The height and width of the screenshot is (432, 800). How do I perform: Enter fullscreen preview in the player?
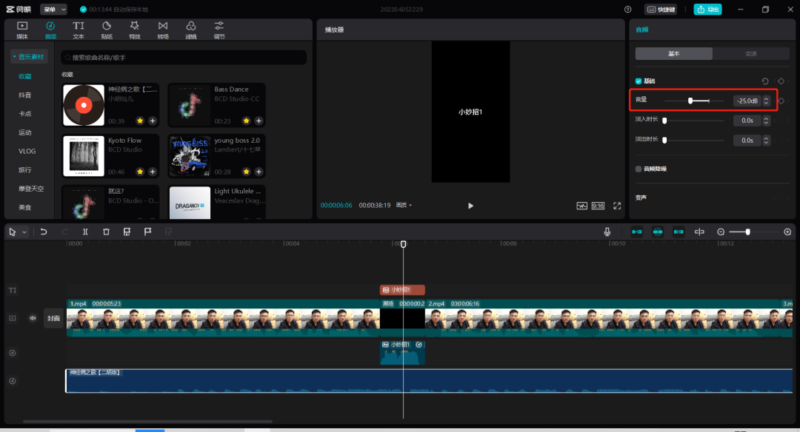(x=617, y=206)
